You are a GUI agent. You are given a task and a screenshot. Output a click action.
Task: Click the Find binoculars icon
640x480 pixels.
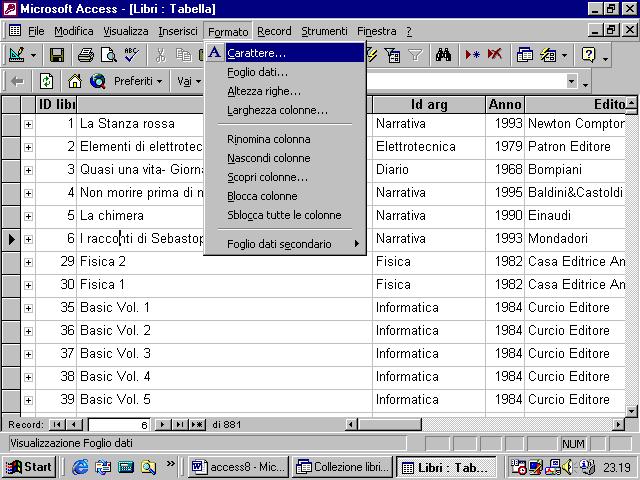click(x=443, y=55)
